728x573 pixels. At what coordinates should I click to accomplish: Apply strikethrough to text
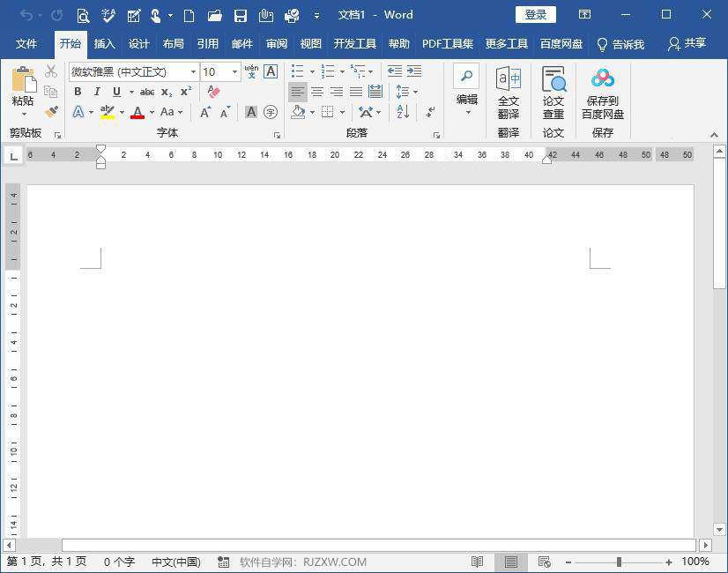point(147,92)
